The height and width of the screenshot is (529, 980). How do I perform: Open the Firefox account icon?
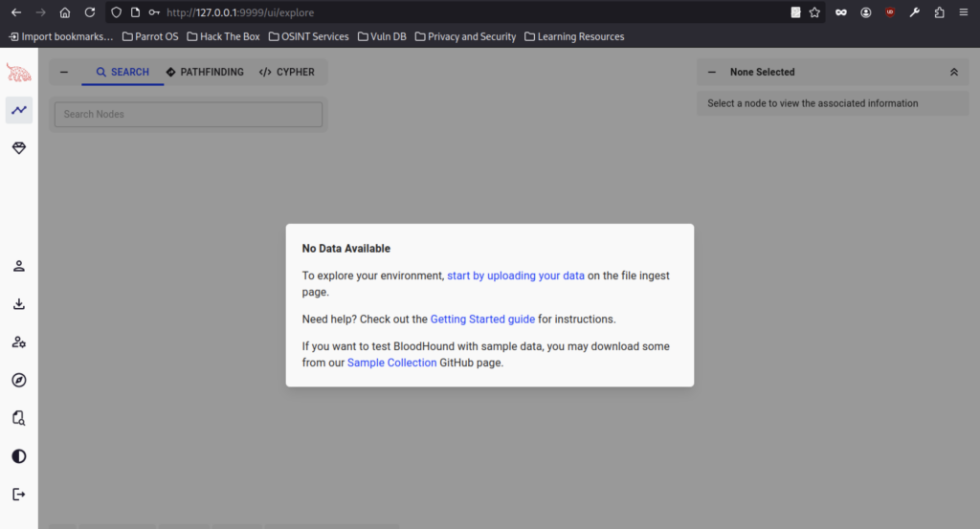coord(865,12)
